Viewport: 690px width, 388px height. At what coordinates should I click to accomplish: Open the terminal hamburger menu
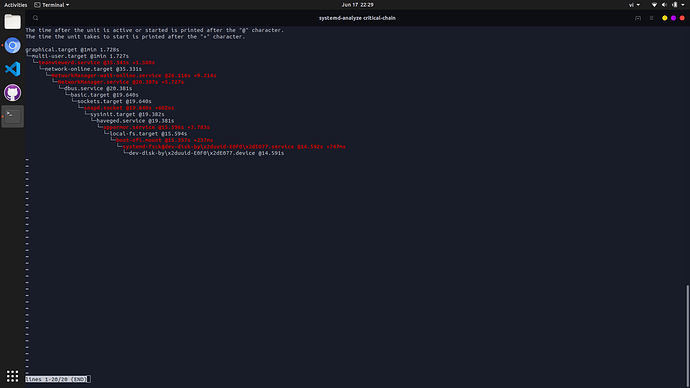pyautogui.click(x=652, y=18)
